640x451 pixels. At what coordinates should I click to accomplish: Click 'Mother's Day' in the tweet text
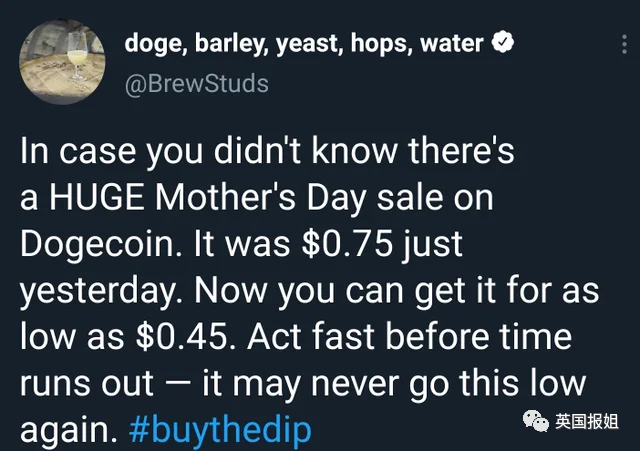coord(266,199)
